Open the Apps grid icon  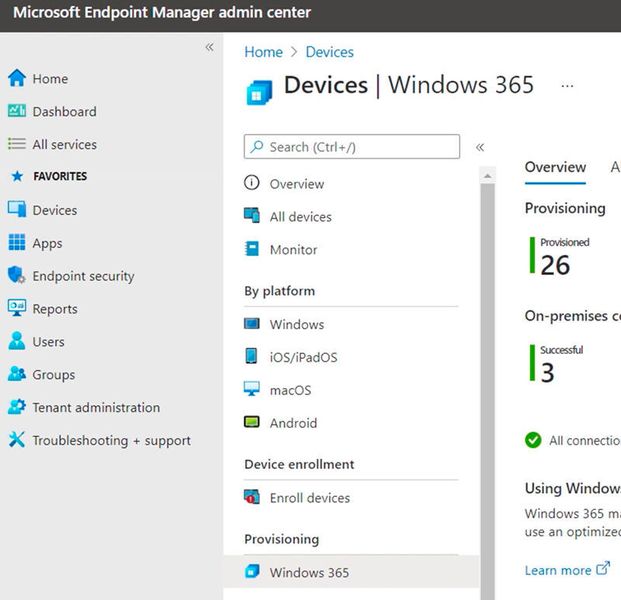coord(17,242)
